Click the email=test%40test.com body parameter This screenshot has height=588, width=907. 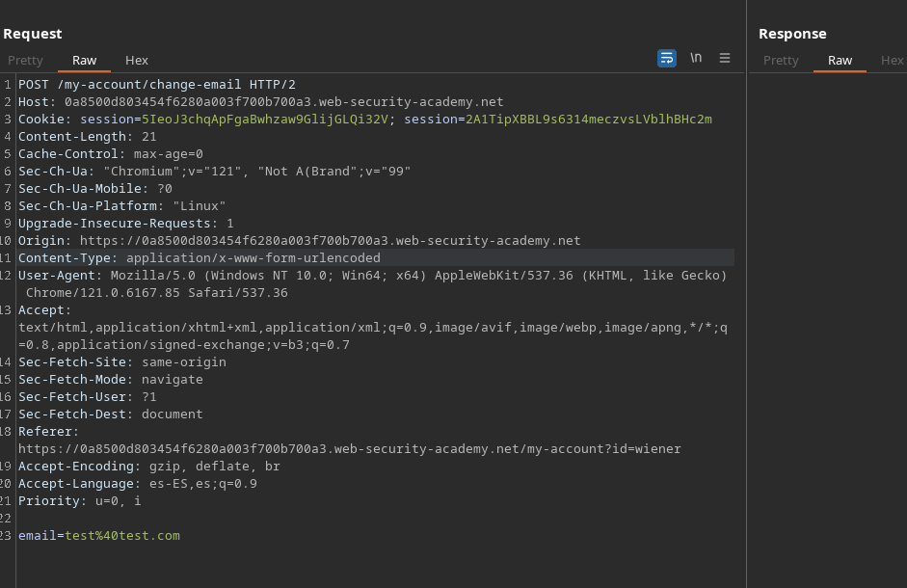(99, 536)
